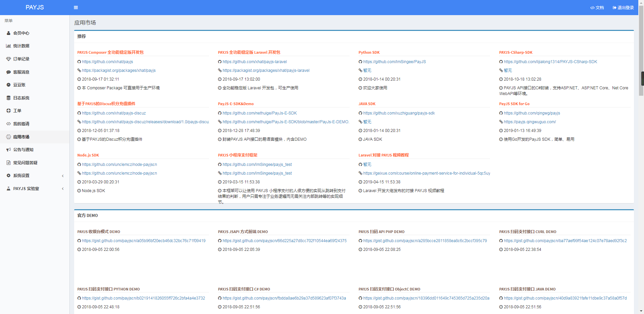The width and height of the screenshot is (644, 314).
Task: Click GitHub icon beside 收银台模式 DEMO gist link
Action: [x=79, y=241]
